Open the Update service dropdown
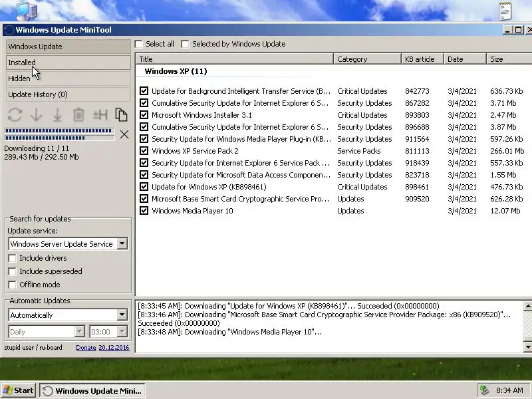The width and height of the screenshot is (532, 399). 122,243
